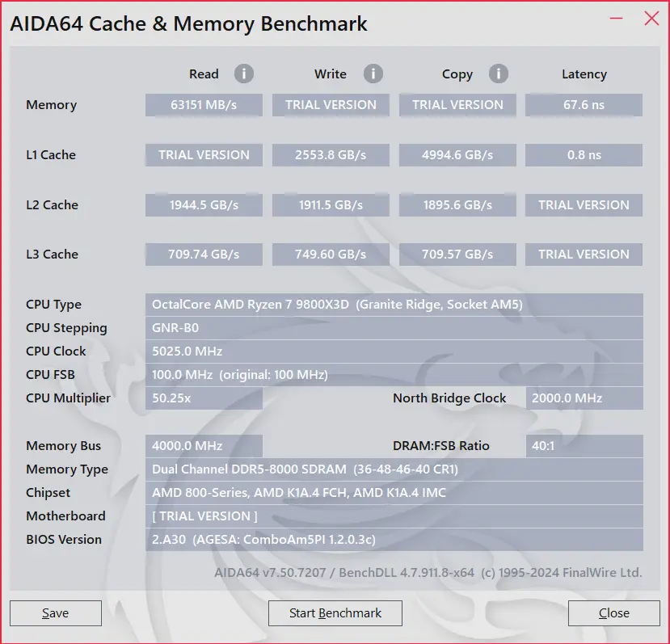Viewport: 670px width, 644px height.
Task: Click the Memory Copy TRIAL VERSION cell
Action: pyautogui.click(x=457, y=105)
